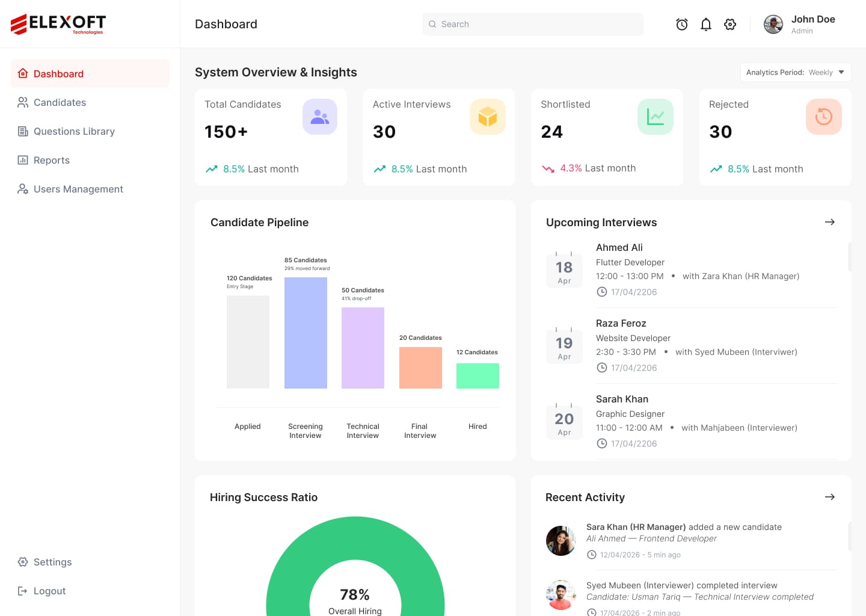Click "Website Developer" role text
The image size is (866, 616).
click(x=633, y=338)
